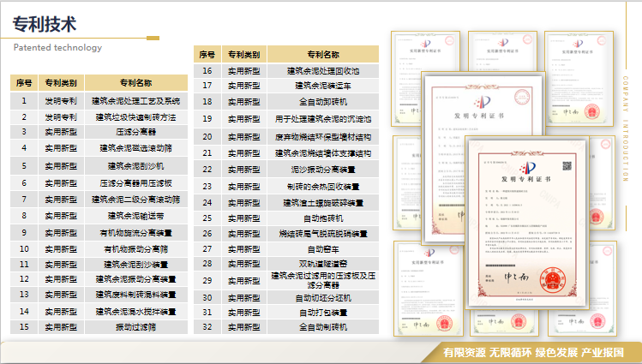Click CNIPA logo on front certificate
The width and height of the screenshot is (642, 364).
[x=528, y=168]
